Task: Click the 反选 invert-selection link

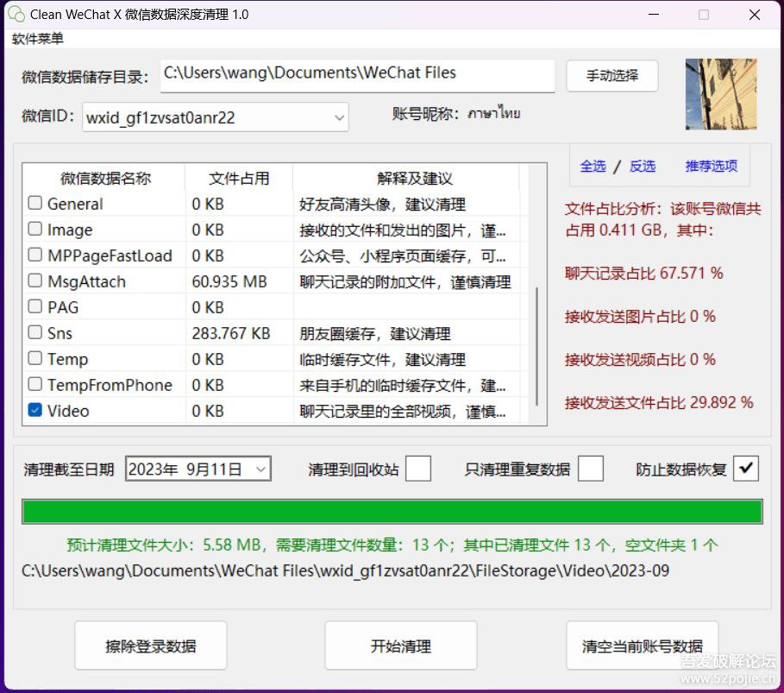Action: tap(642, 166)
